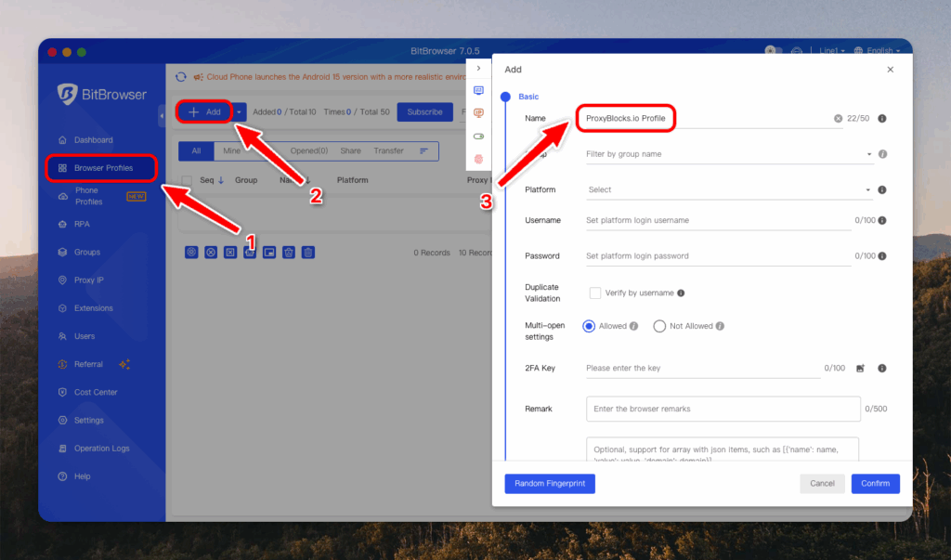Collapse the side strip with chevron arrow
This screenshot has width=951, height=560.
[478, 69]
